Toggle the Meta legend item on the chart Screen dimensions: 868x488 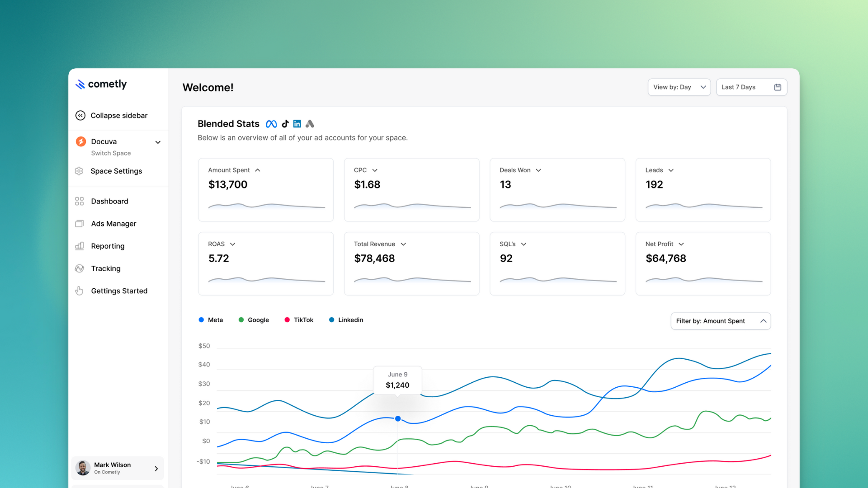click(x=211, y=319)
